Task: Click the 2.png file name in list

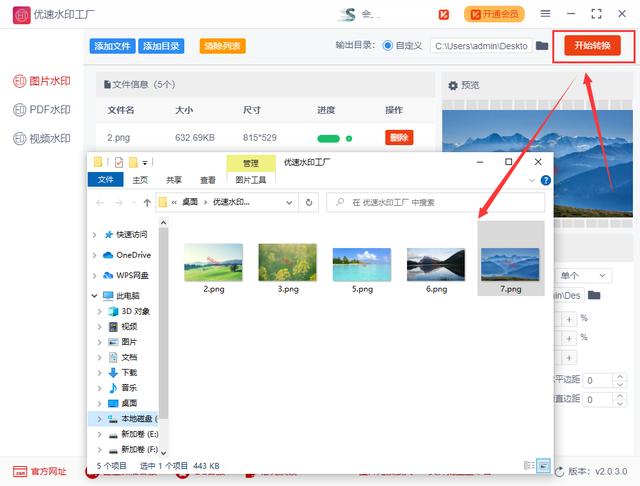Action: [x=119, y=138]
